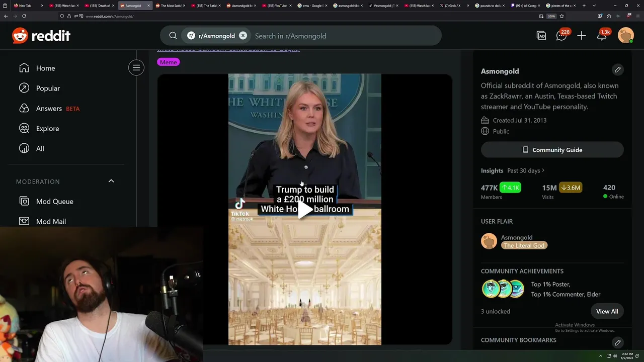Switch to The Most Satisf Reddit tab
The height and width of the screenshot is (362, 644).
pos(171,6)
